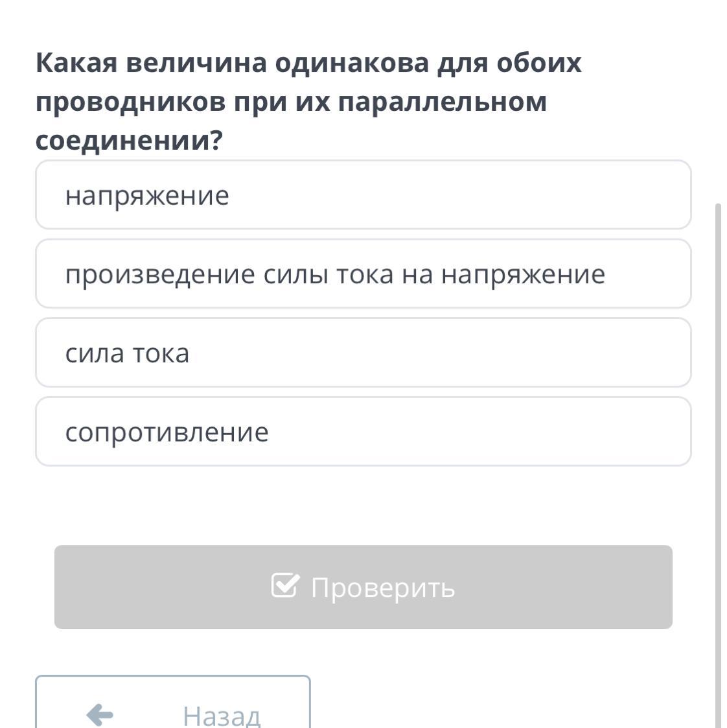727x728 pixels.
Task: Select произведение силы тока на напряжение
Action: point(363,273)
